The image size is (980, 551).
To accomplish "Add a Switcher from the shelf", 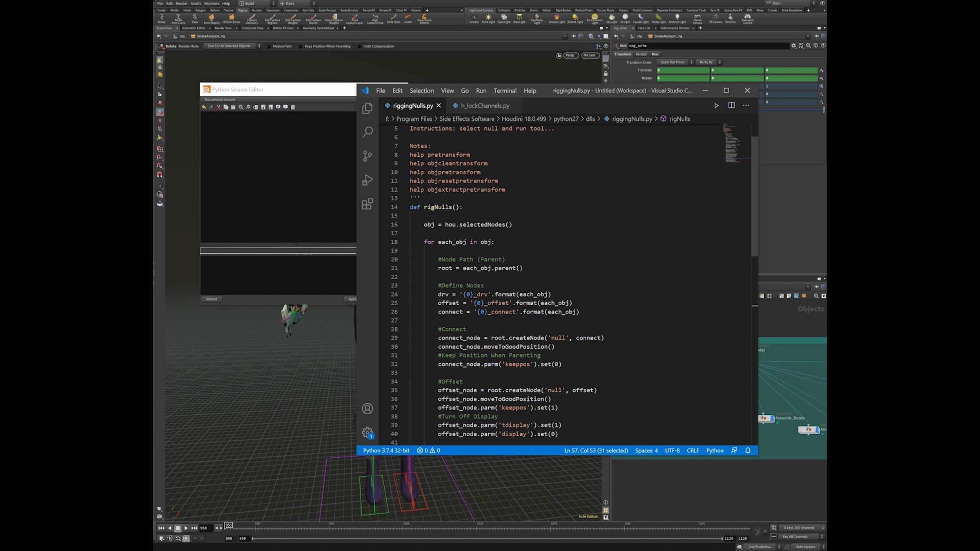I will pyautogui.click(x=730, y=19).
